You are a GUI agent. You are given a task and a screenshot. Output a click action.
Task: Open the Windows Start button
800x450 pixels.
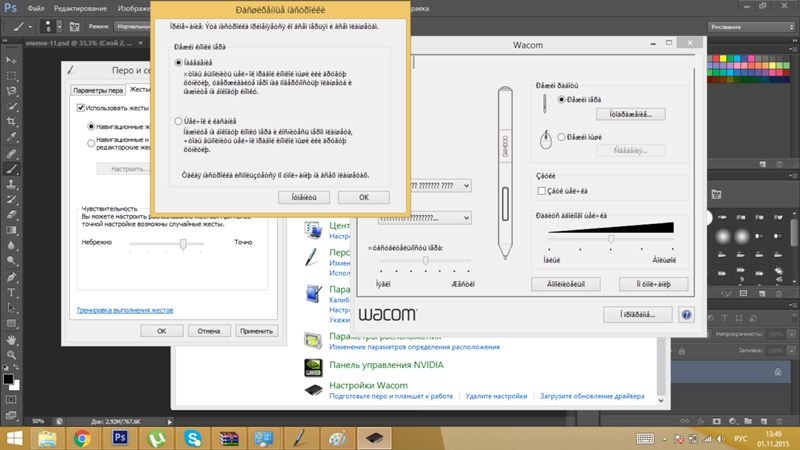point(14,438)
